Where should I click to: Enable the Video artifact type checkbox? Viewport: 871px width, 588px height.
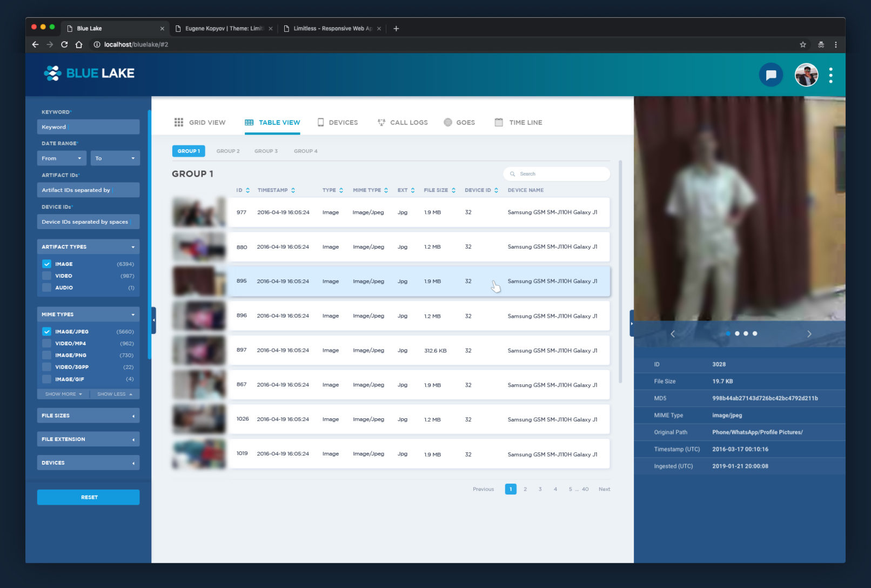click(47, 276)
